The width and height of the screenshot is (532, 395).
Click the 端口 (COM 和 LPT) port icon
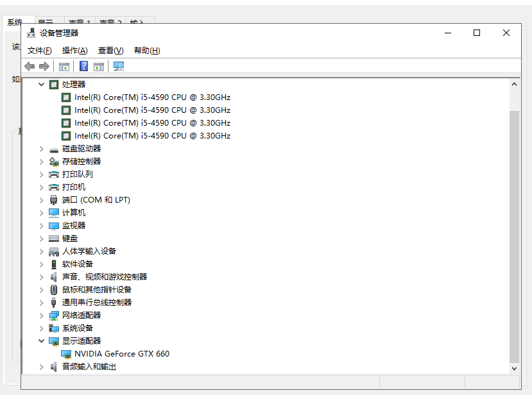pyautogui.click(x=54, y=200)
